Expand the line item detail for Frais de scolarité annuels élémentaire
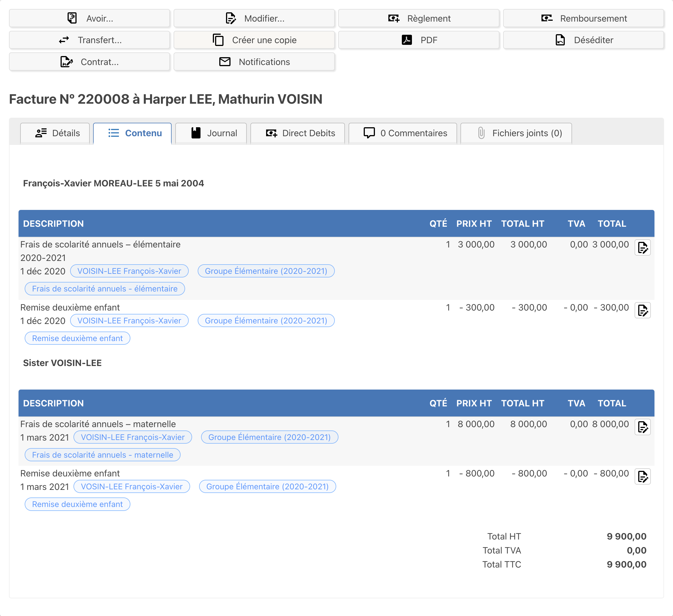The width and height of the screenshot is (673, 616). coord(644,247)
